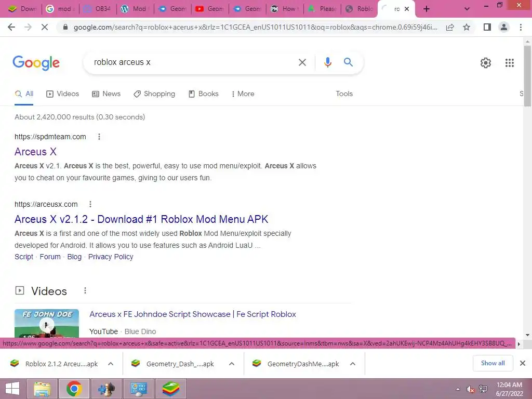The image size is (532, 399).
Task: Close the downloads bar
Action: [523, 363]
